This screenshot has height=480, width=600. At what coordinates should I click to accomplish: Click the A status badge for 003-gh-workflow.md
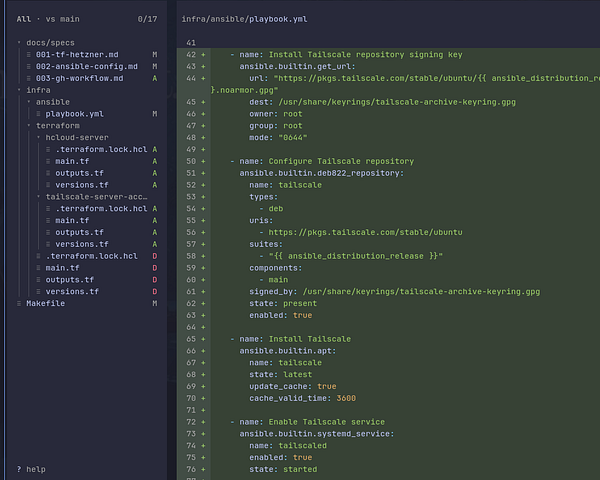click(155, 78)
